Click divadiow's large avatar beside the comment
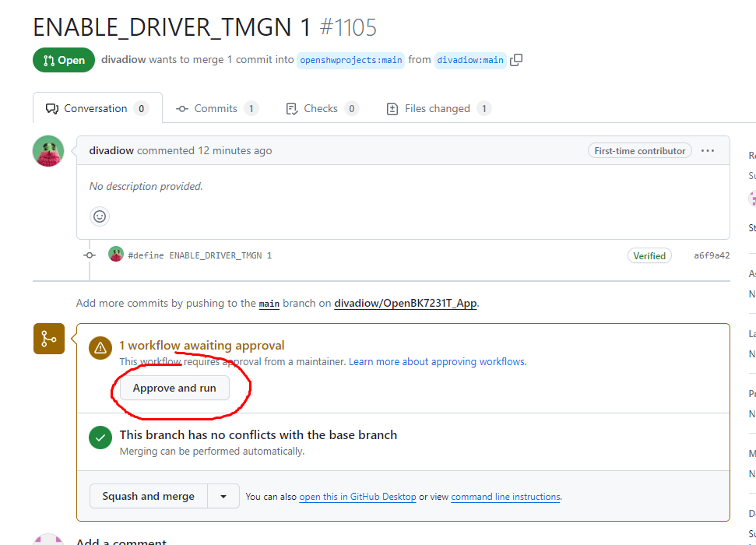 pos(48,151)
